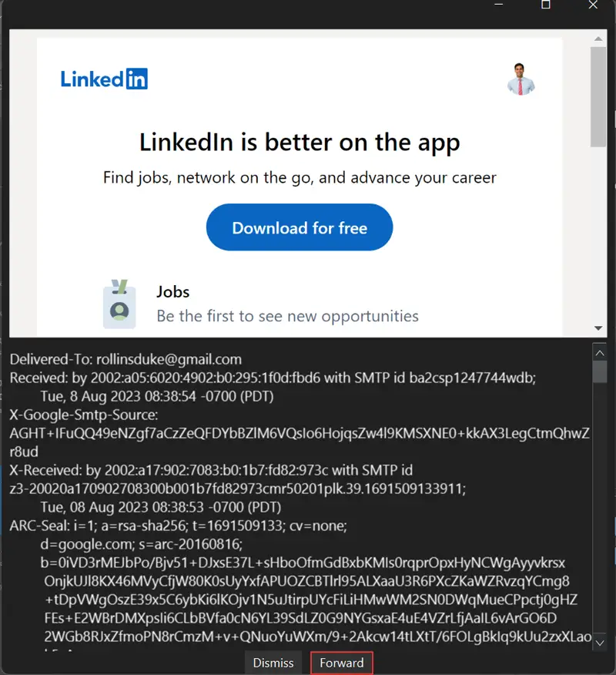The image size is (616, 675).
Task: Maximize the dialog window
Action: [x=546, y=5]
